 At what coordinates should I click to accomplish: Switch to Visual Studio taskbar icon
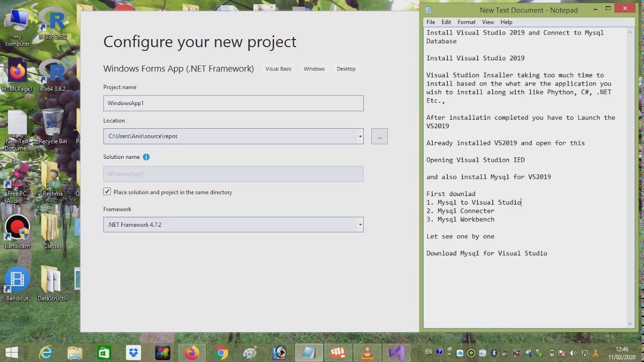396,353
